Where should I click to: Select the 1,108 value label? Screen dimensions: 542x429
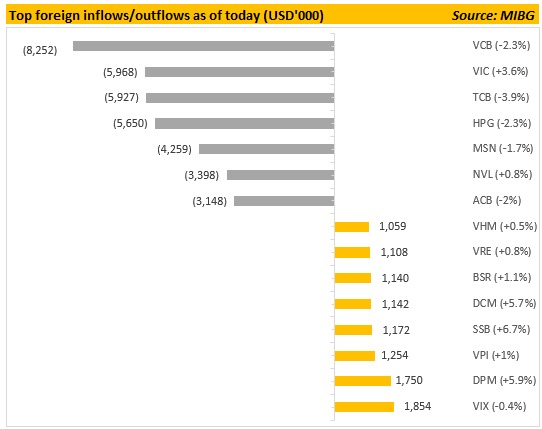394,252
